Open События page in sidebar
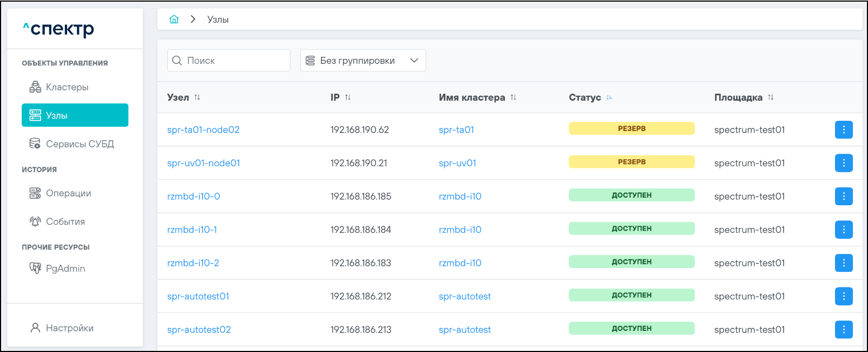 [x=65, y=221]
